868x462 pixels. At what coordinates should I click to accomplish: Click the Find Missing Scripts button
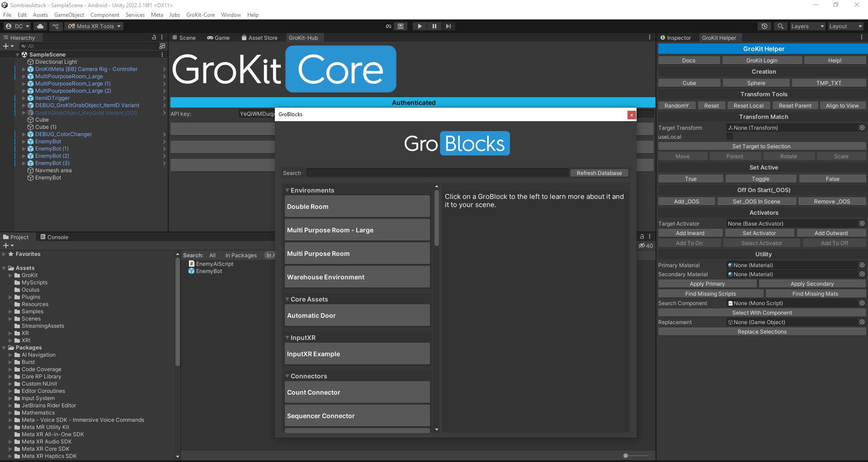[710, 294]
